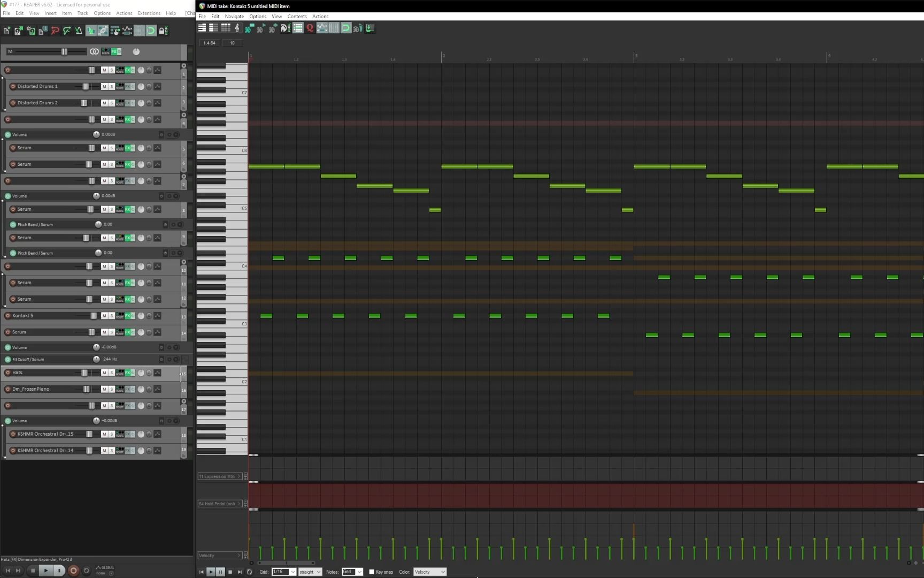Viewport: 924px width, 578px height.
Task: Switch the MIDI editor to event list view
Action: [226, 28]
